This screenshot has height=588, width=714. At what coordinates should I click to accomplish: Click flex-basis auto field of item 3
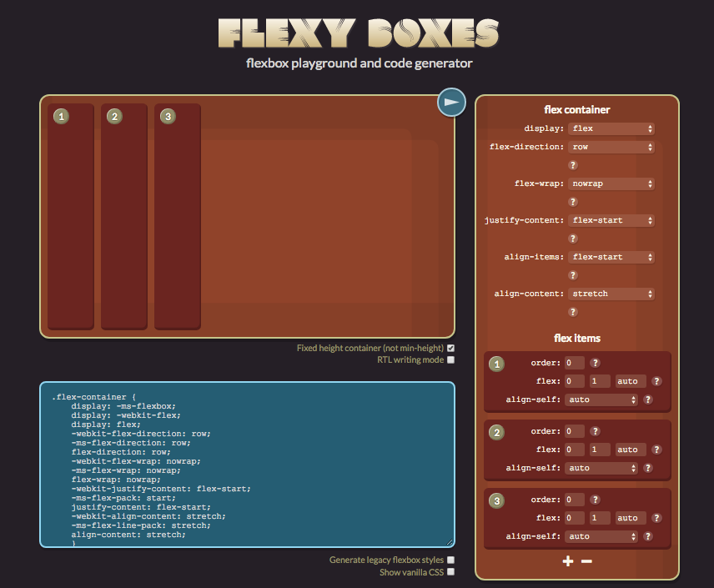click(631, 518)
